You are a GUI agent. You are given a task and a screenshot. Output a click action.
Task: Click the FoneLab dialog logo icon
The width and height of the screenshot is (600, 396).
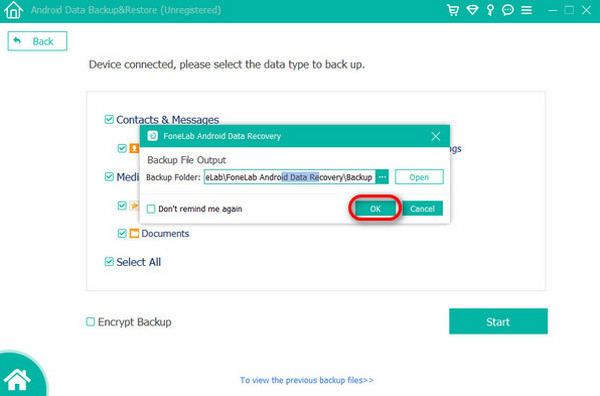pos(153,136)
